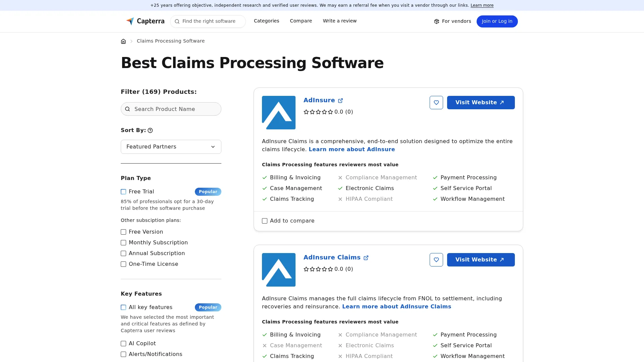This screenshot has width=644, height=362.
Task: Click the AdInsure Claims product logo
Action: pyautogui.click(x=279, y=270)
